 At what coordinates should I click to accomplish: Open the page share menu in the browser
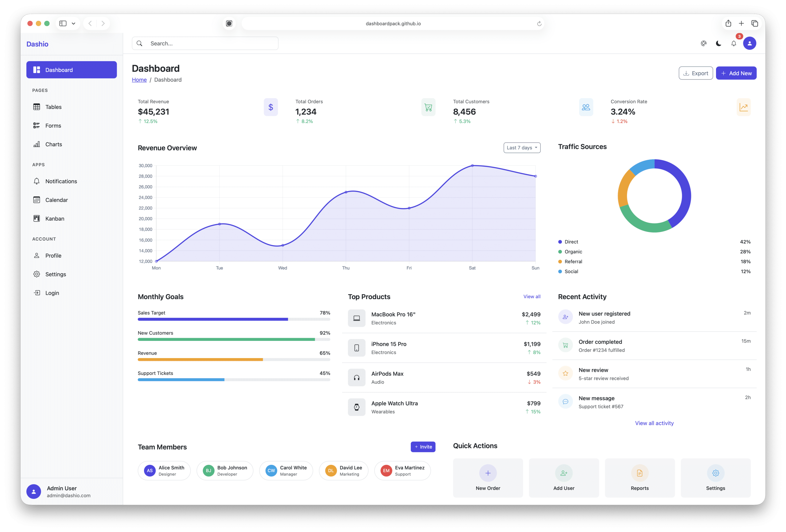pos(728,23)
